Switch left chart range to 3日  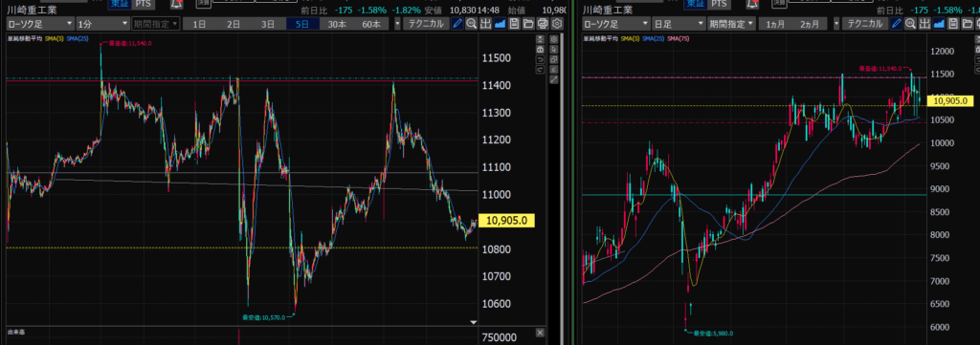pyautogui.click(x=268, y=24)
